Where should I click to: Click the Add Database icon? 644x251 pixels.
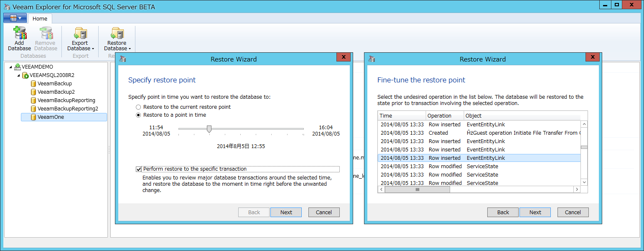(x=19, y=33)
